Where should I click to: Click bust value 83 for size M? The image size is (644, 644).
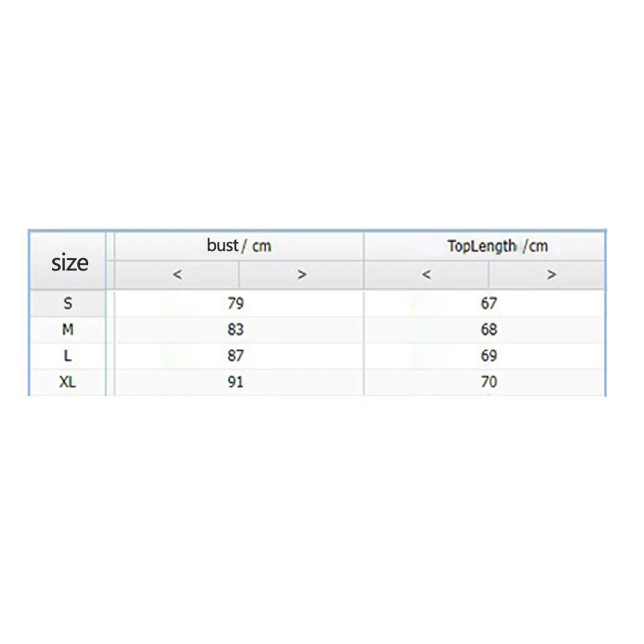(x=236, y=330)
